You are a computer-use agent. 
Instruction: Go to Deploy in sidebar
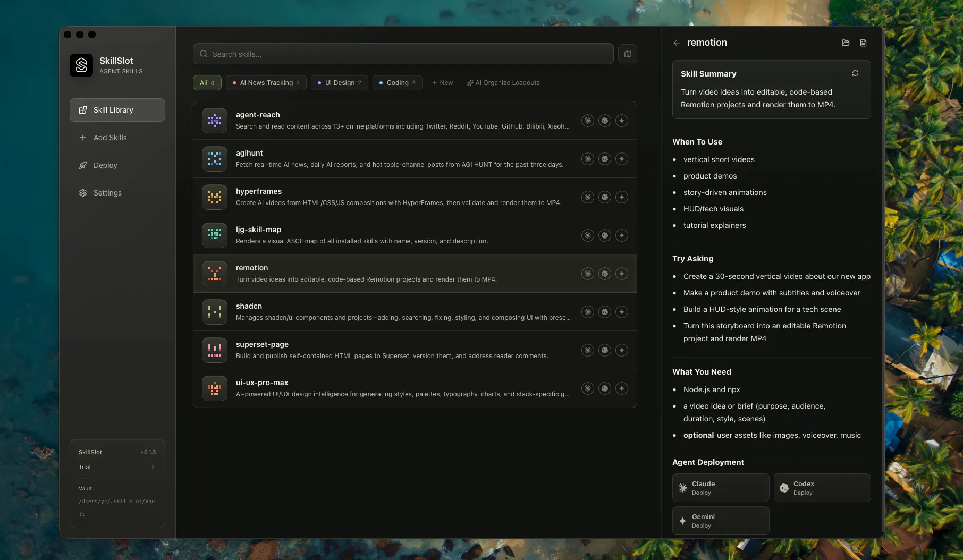(117, 165)
